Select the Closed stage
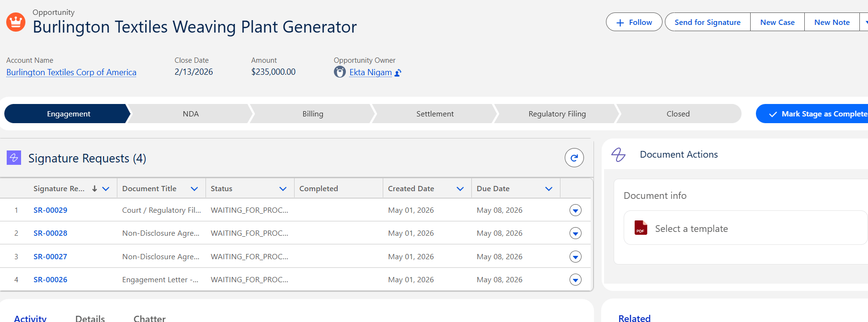This screenshot has height=322, width=868. click(678, 114)
